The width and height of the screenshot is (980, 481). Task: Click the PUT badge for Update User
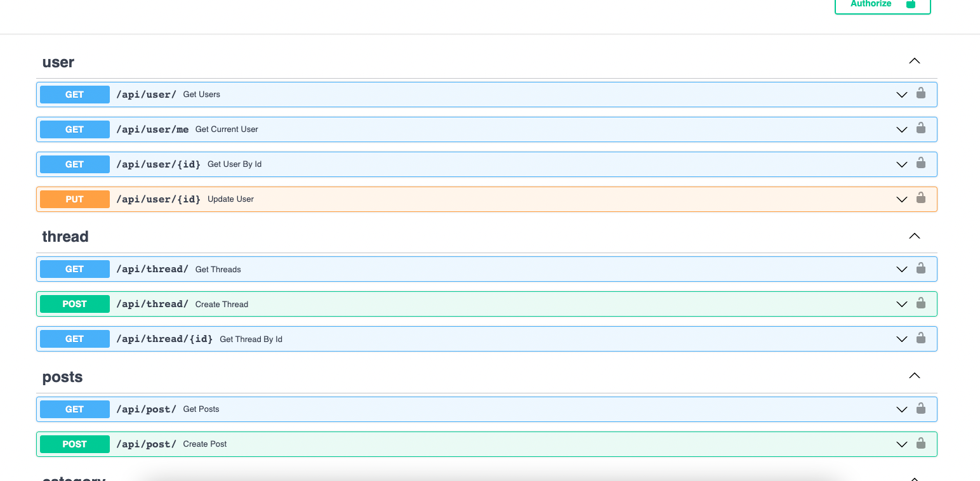[x=75, y=199]
